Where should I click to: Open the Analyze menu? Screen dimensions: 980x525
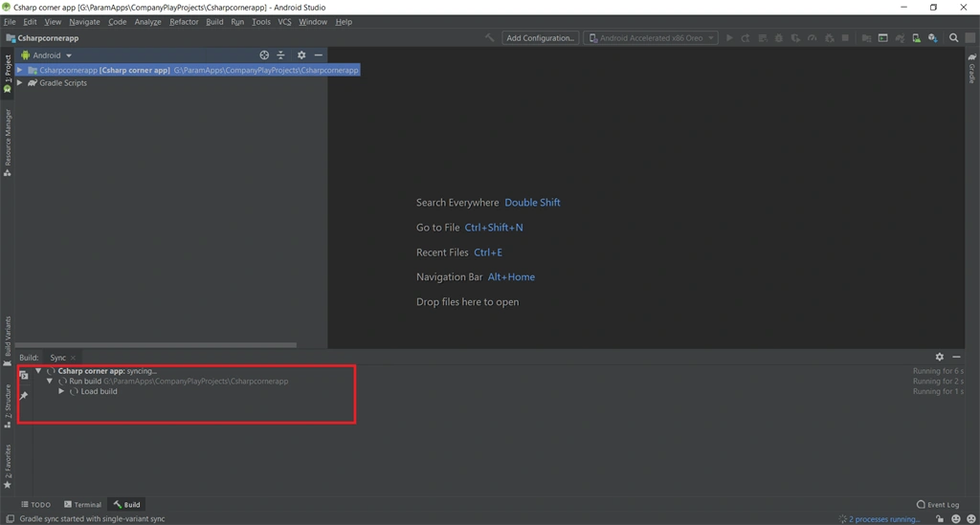tap(147, 22)
